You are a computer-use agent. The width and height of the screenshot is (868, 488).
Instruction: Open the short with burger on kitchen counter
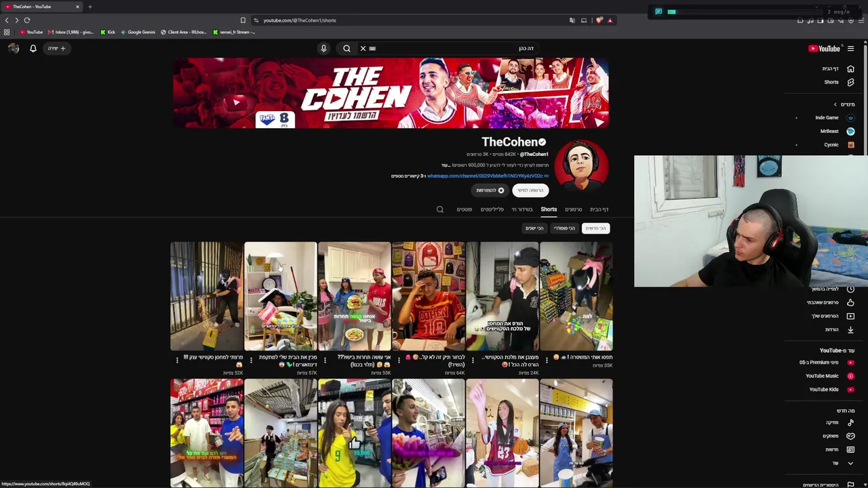[355, 296]
